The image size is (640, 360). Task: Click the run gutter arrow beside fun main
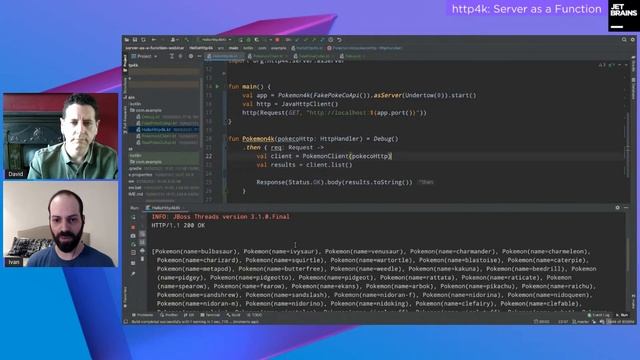(x=218, y=87)
